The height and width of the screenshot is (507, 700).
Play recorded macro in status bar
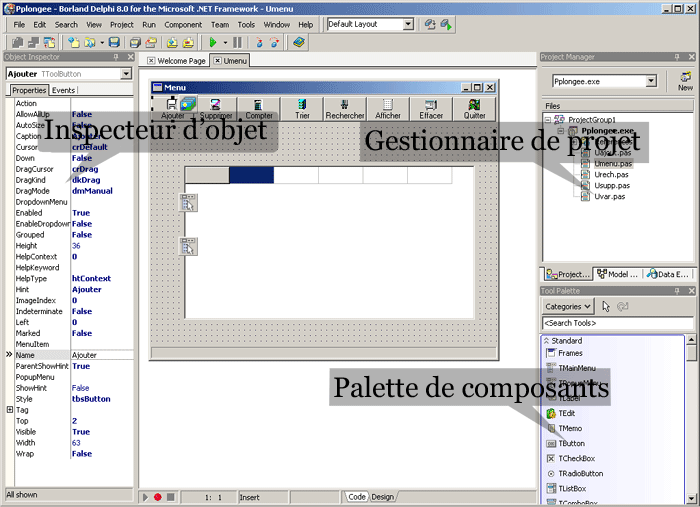[145, 497]
